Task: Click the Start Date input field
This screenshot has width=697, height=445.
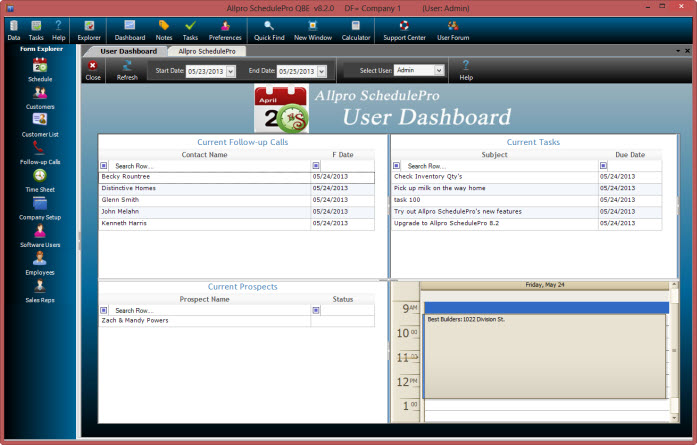Action: 206,71
